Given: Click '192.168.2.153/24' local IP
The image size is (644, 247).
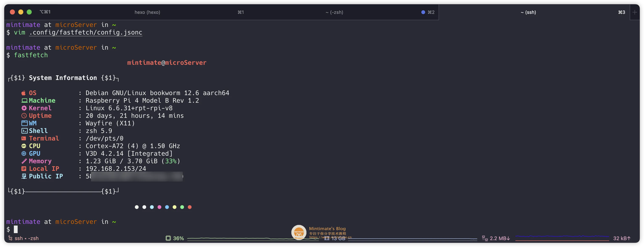Looking at the screenshot, I should [x=116, y=169].
